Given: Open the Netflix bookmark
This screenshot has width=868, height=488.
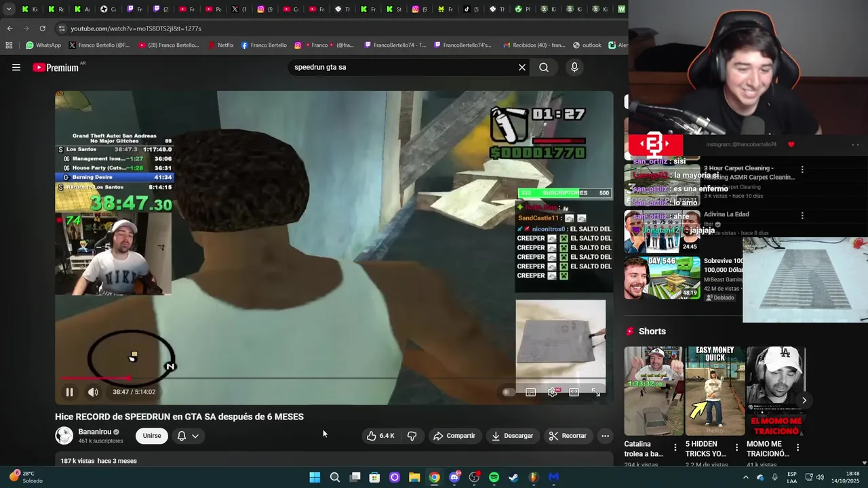Looking at the screenshot, I should point(221,45).
